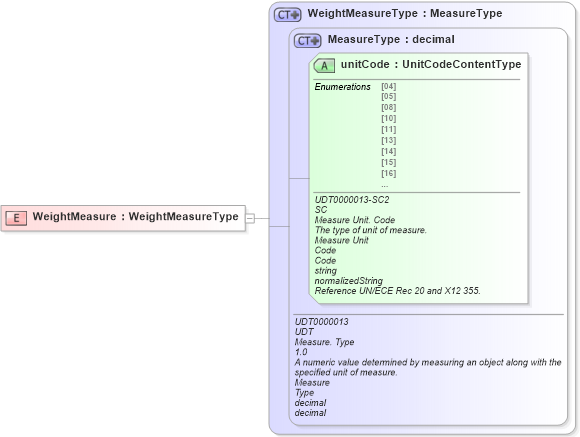The image size is (580, 437).
Task: Click the A attribute icon of unitCode
Action: pyautogui.click(x=324, y=66)
